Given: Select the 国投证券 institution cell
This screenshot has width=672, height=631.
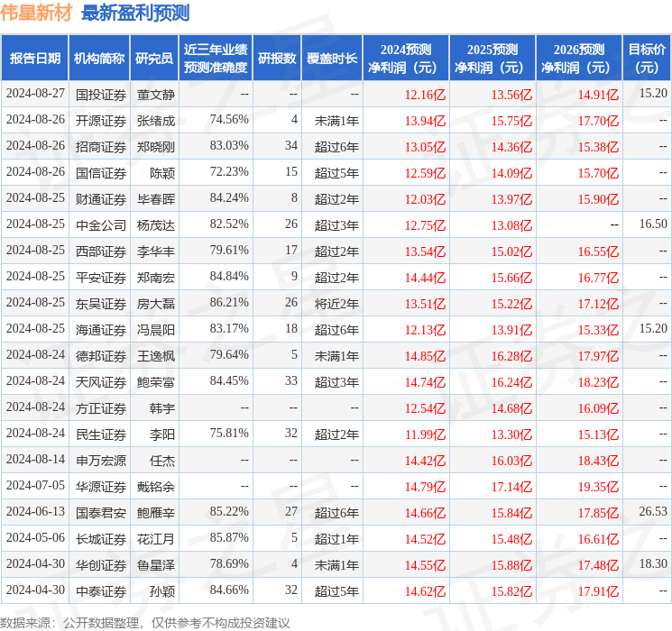Looking at the screenshot, I should coord(101,95).
